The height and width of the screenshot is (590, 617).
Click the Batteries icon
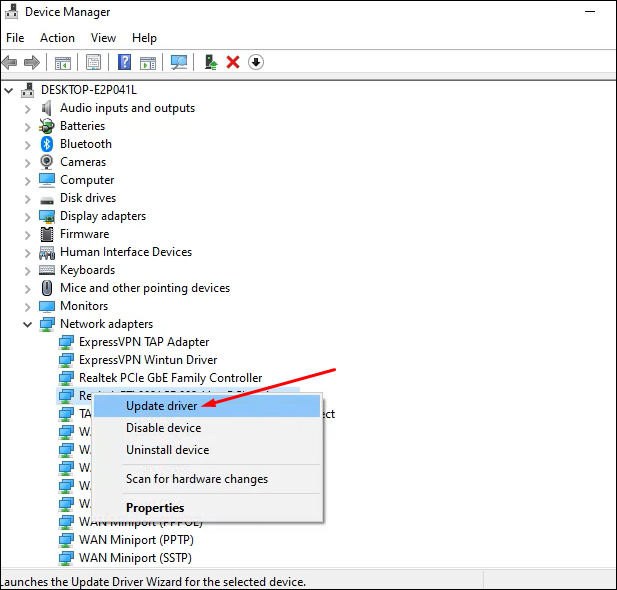pyautogui.click(x=47, y=126)
